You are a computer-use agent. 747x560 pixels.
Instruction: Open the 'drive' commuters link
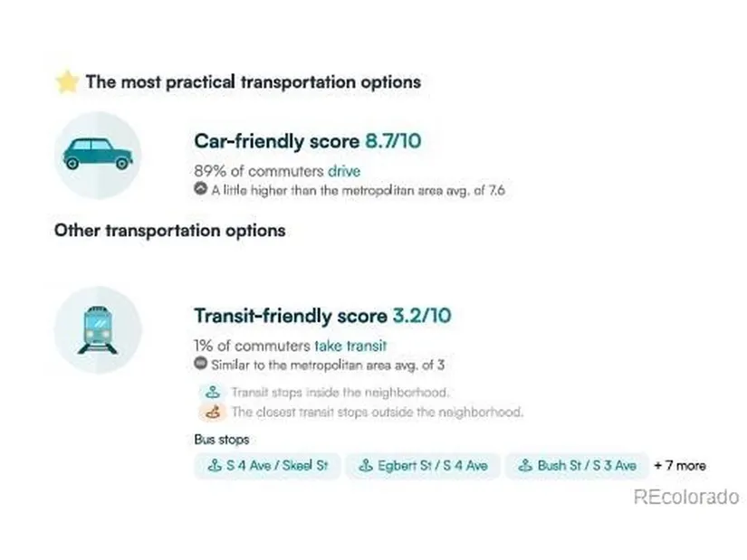click(x=343, y=171)
